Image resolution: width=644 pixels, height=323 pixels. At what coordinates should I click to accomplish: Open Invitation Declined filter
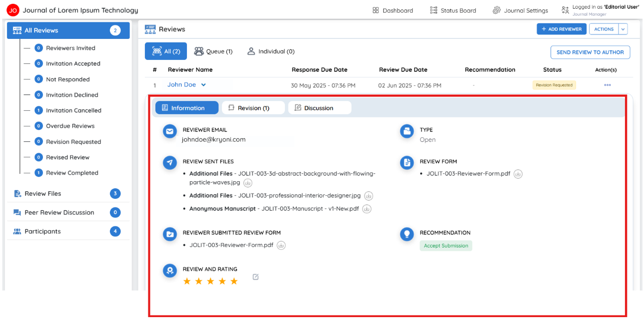tap(66, 95)
